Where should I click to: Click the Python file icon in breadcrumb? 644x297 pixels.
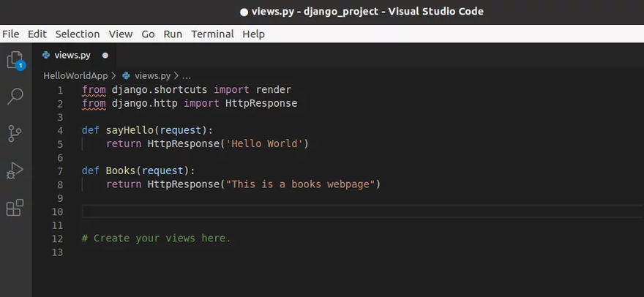tap(126, 75)
